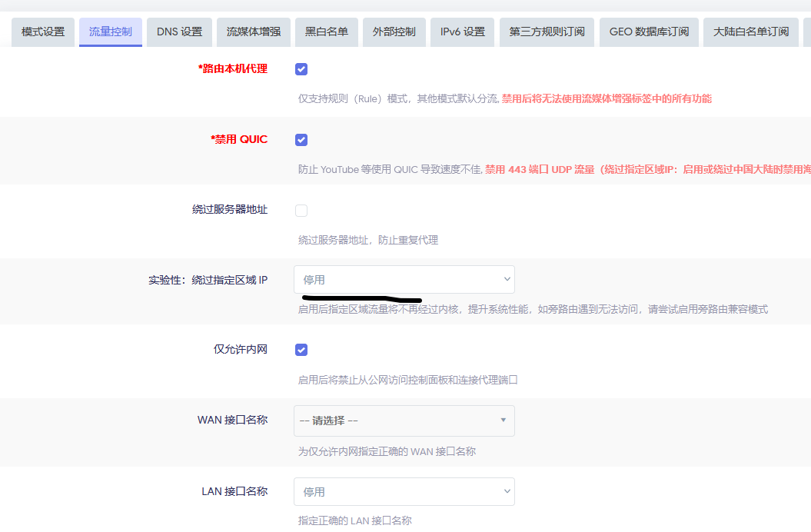Click the red text 禁用 443 端口 UDP 流量
Viewport: 811px width, 532px height.
540,169
